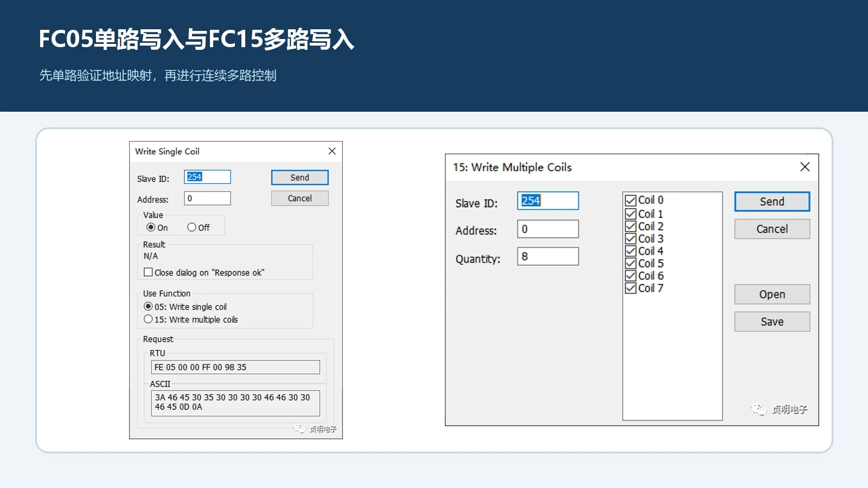Image resolution: width=868 pixels, height=488 pixels.
Task: Select the Off value radio button
Action: click(x=192, y=227)
